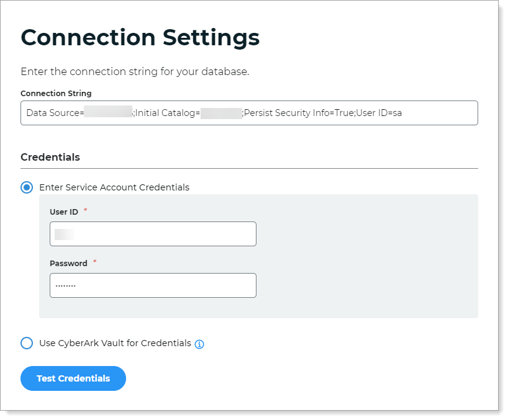Select the Enter Service Account Credentials radio button

[27, 187]
